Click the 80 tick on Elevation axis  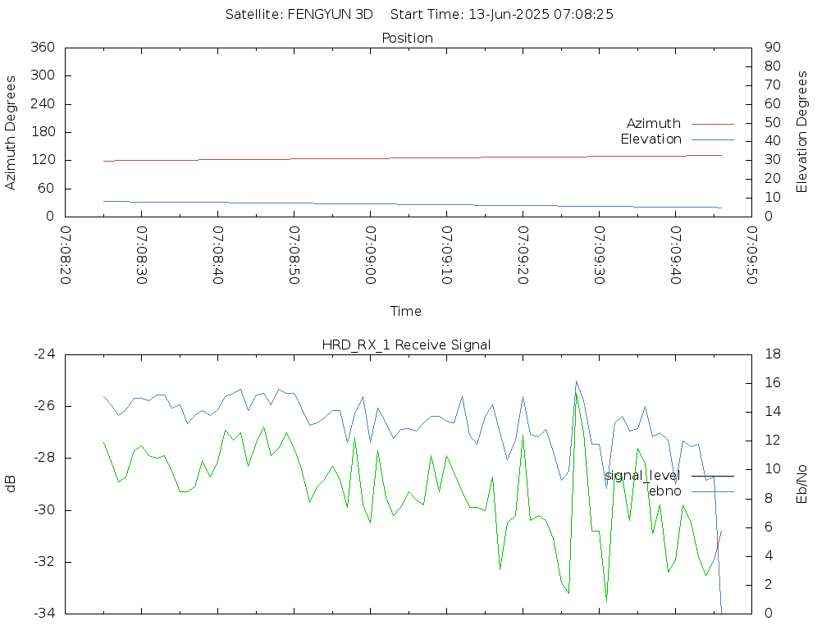[x=773, y=66]
